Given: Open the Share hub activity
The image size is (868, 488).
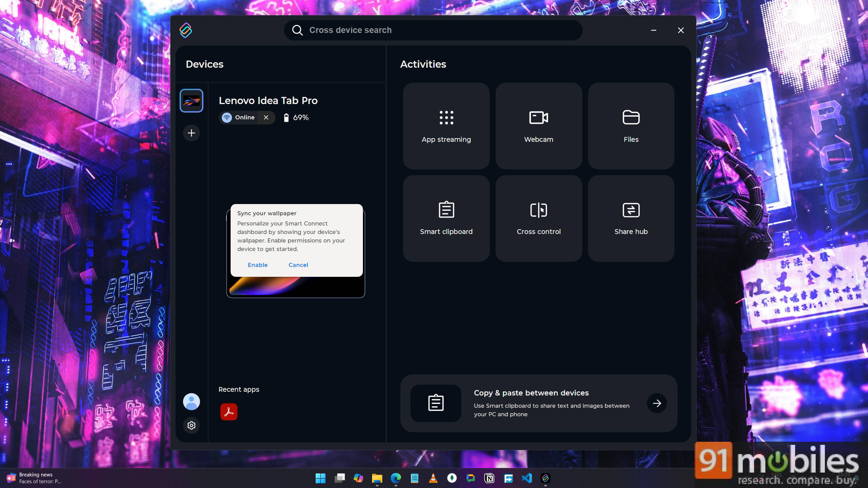Looking at the screenshot, I should pyautogui.click(x=631, y=218).
